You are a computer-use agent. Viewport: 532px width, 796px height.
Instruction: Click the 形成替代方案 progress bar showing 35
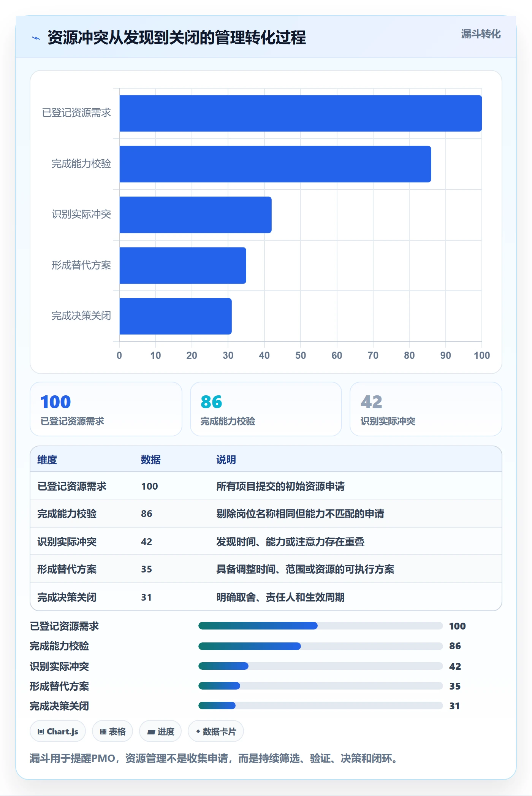[320, 686]
